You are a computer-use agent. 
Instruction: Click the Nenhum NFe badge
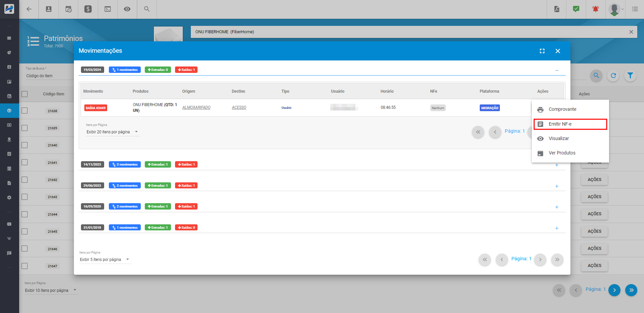pyautogui.click(x=438, y=108)
